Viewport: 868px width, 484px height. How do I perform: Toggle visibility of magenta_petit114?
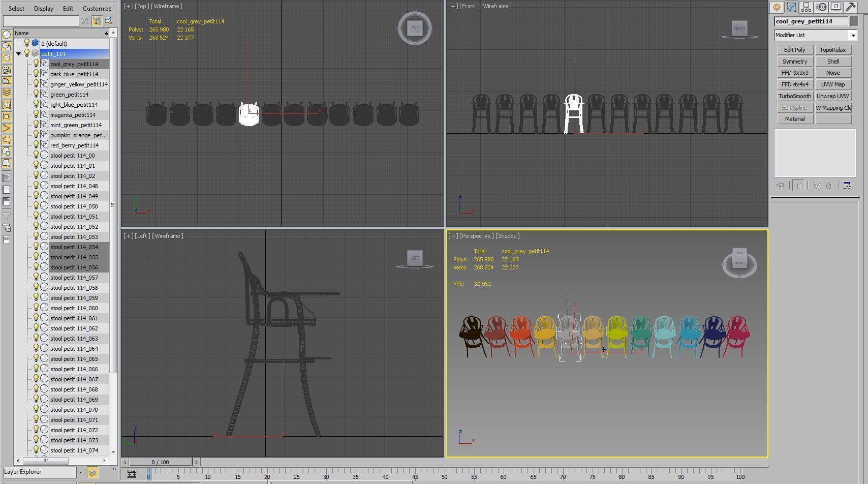point(36,114)
